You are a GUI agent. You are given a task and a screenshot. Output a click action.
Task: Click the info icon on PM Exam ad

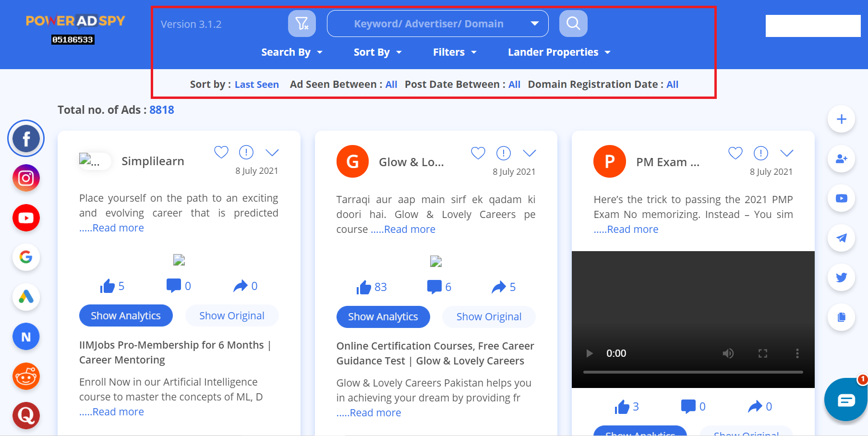pyautogui.click(x=760, y=153)
